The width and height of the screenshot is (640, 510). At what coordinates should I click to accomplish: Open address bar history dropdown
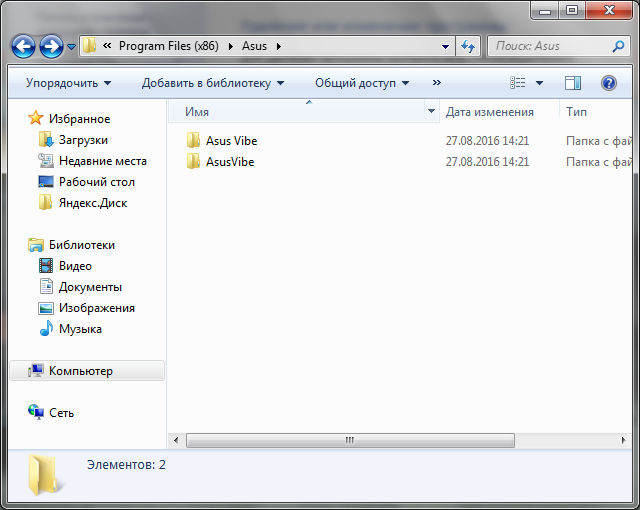(x=445, y=47)
